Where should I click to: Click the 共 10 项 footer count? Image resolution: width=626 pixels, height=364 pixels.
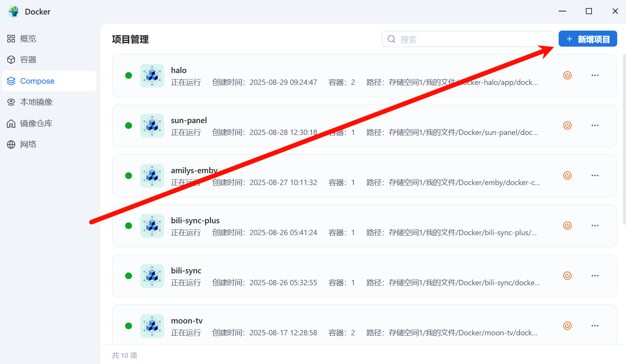(x=124, y=356)
